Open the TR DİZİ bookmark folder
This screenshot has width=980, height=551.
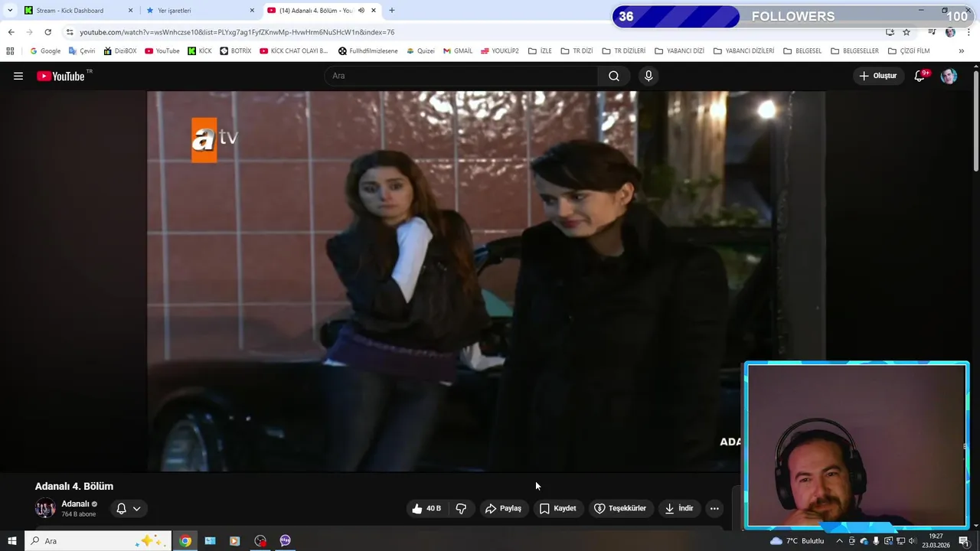(577, 51)
